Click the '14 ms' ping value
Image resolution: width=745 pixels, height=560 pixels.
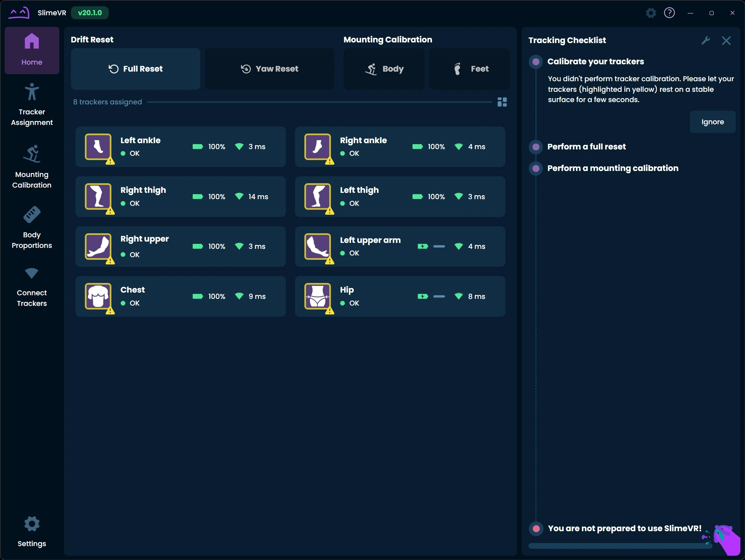coord(258,196)
